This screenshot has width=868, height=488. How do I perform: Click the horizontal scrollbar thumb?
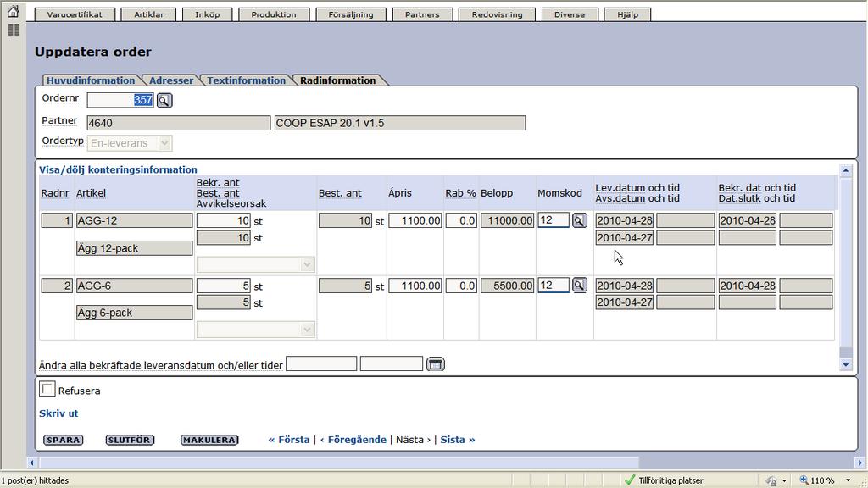click(x=338, y=462)
